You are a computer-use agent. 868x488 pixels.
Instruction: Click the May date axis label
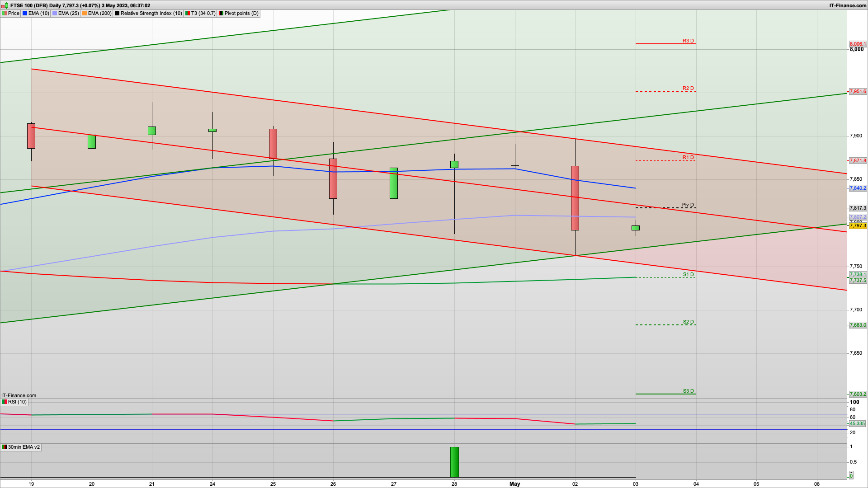(514, 483)
